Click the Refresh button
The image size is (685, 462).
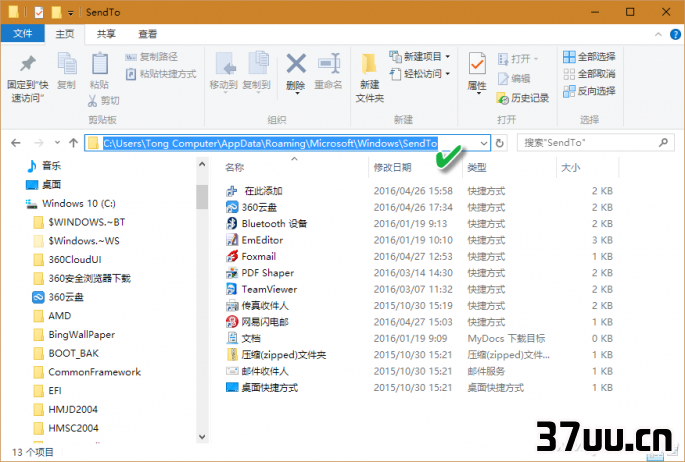tap(500, 143)
